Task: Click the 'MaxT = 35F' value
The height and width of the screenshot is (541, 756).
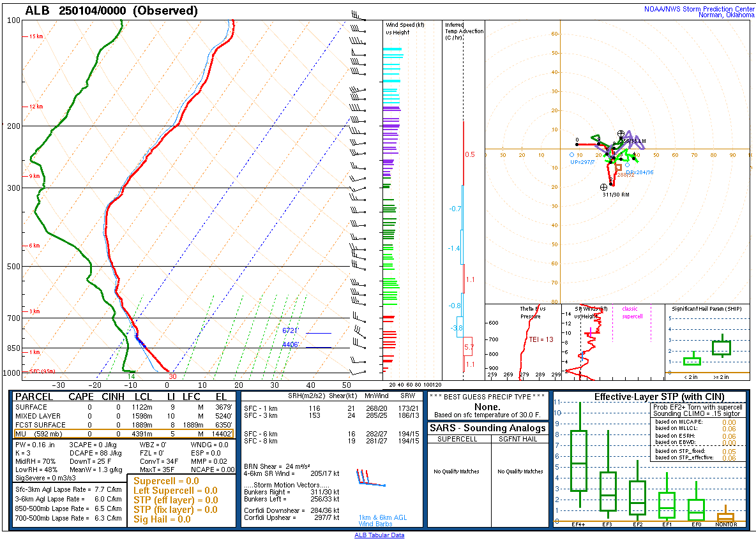Action: click(157, 470)
